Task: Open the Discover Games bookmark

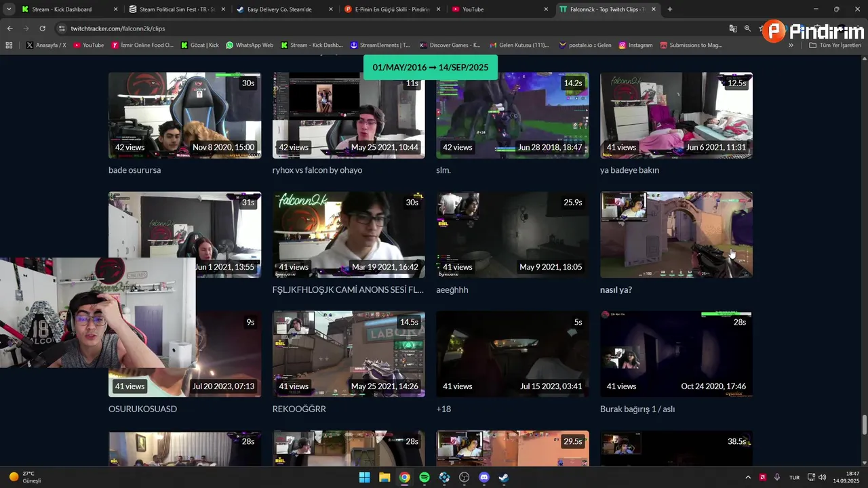Action: (450, 45)
